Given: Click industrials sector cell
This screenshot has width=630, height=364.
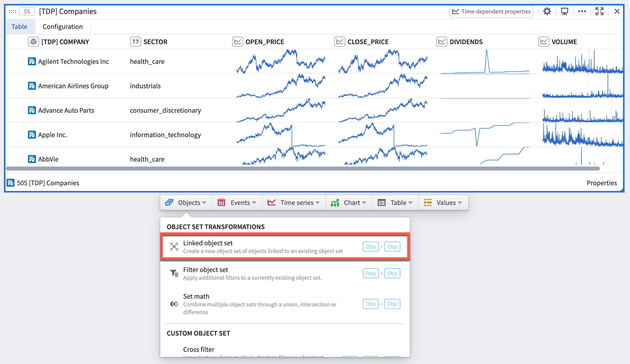Looking at the screenshot, I should point(145,86).
